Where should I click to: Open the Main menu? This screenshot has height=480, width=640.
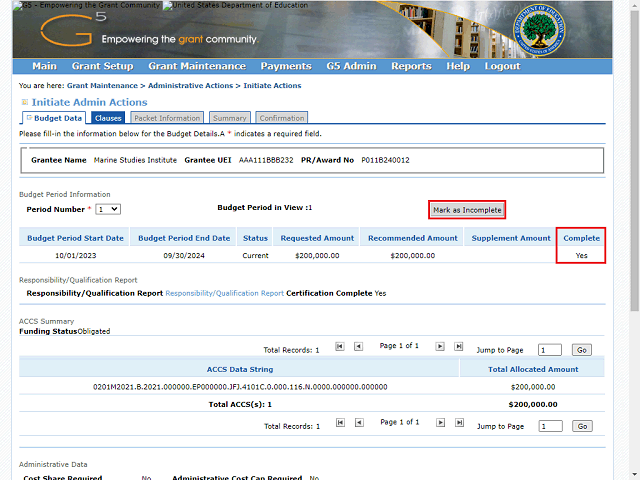coord(44,66)
